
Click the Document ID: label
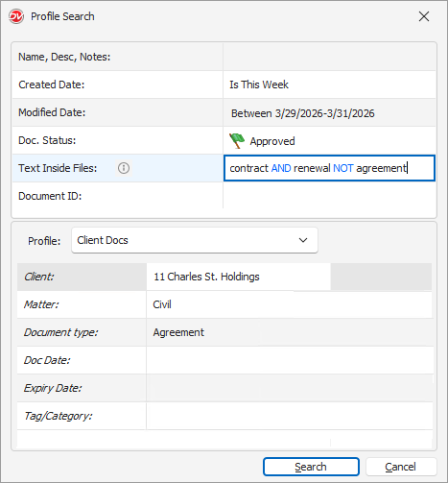click(50, 196)
